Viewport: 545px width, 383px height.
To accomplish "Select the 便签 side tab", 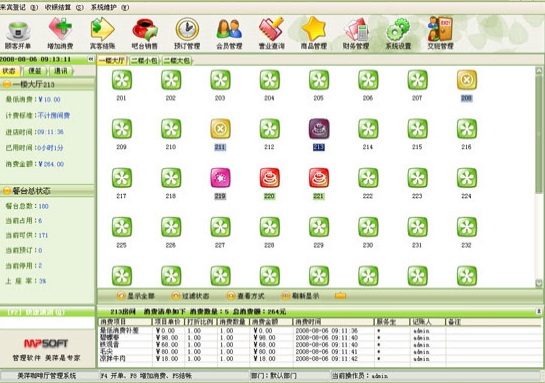I will pyautogui.click(x=35, y=71).
